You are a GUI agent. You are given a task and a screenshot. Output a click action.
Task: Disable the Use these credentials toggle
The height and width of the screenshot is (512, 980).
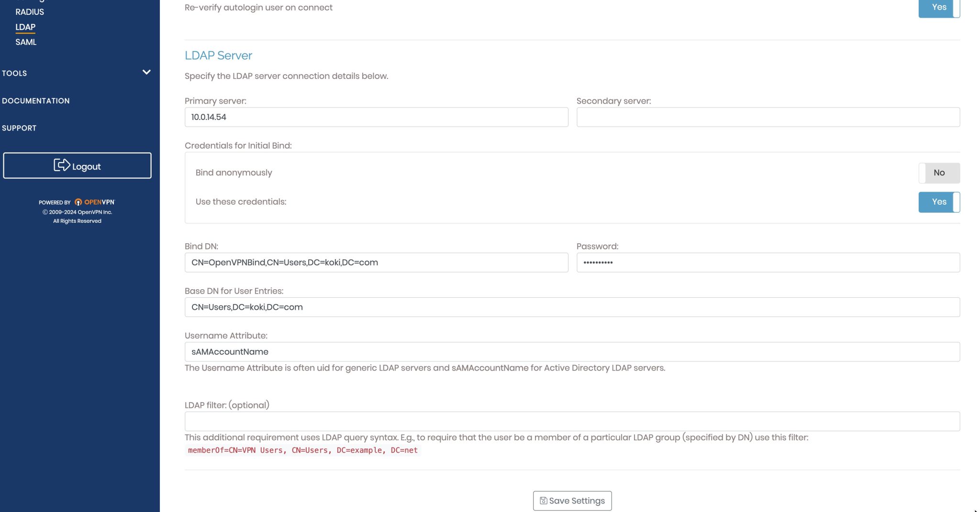pos(939,202)
